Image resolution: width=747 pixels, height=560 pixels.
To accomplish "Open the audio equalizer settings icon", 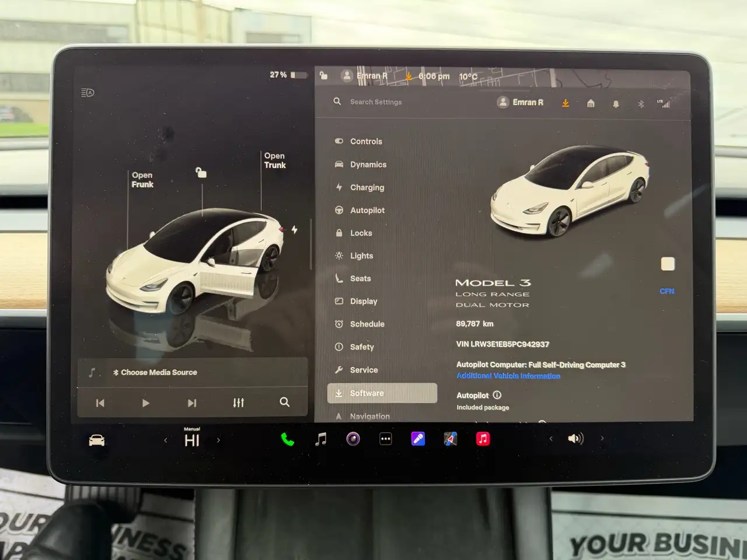I will point(238,402).
